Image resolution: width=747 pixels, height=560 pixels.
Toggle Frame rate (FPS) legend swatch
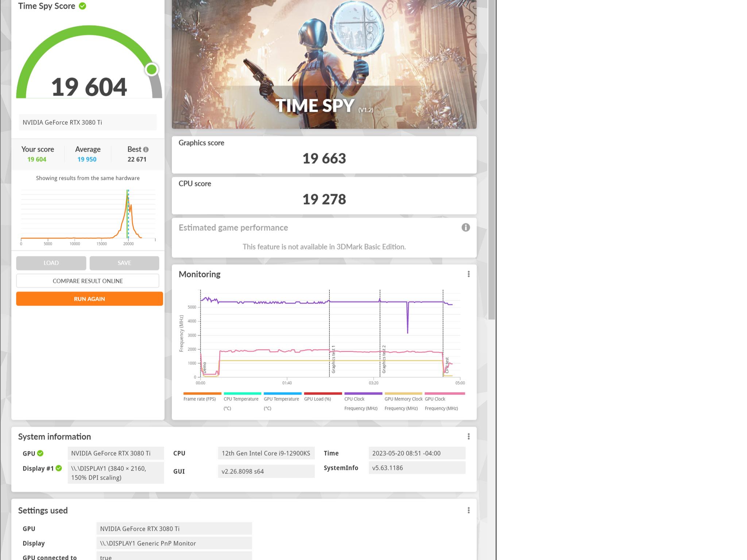point(202,393)
